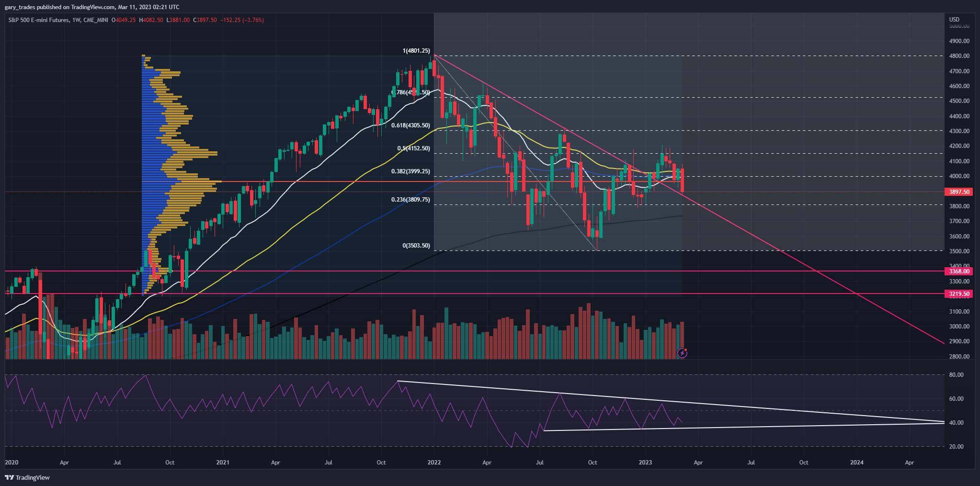Image resolution: width=980 pixels, height=486 pixels.
Task: Click the change value −152.25 (−3.76%)
Action: coord(242,20)
